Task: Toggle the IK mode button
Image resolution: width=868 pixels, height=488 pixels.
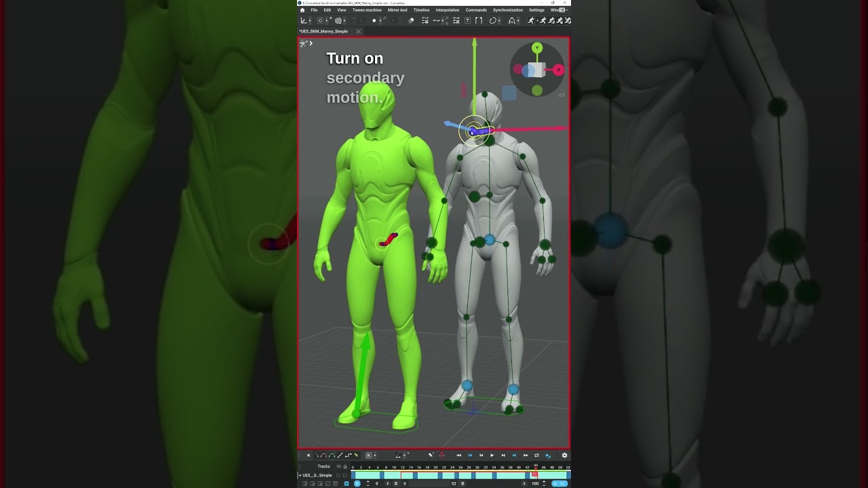Action: 369,455
